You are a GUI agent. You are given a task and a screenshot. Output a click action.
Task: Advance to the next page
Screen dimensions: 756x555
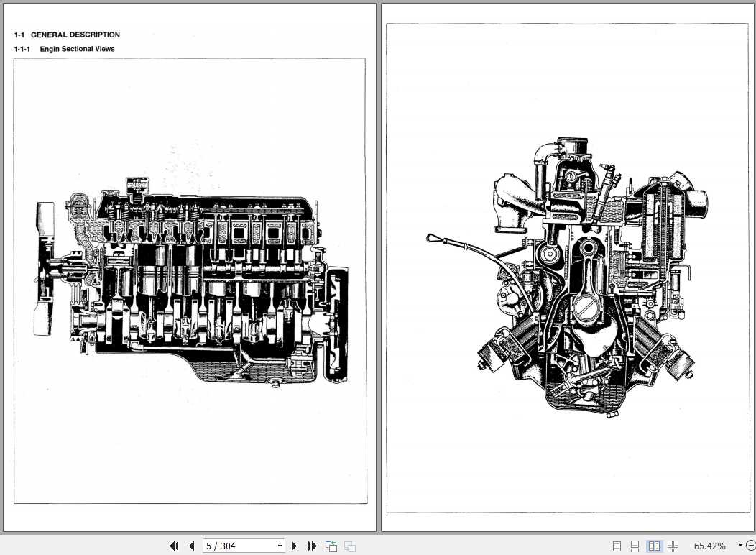click(295, 546)
